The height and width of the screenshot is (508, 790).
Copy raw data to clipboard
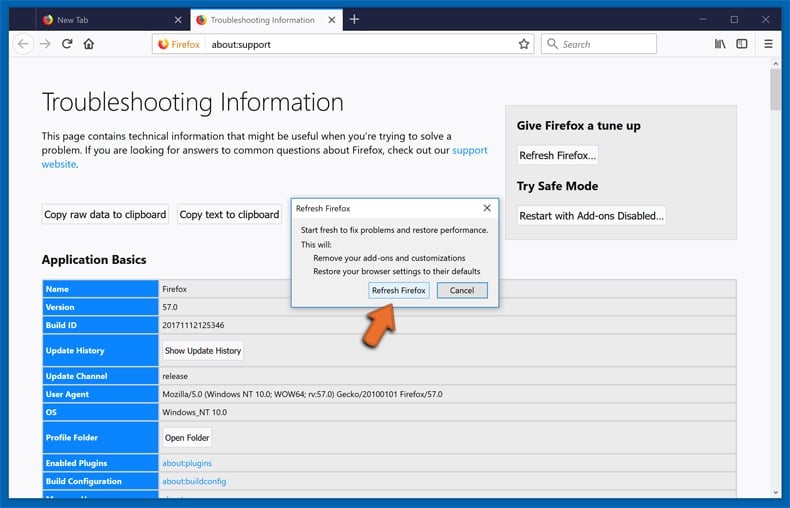click(105, 214)
